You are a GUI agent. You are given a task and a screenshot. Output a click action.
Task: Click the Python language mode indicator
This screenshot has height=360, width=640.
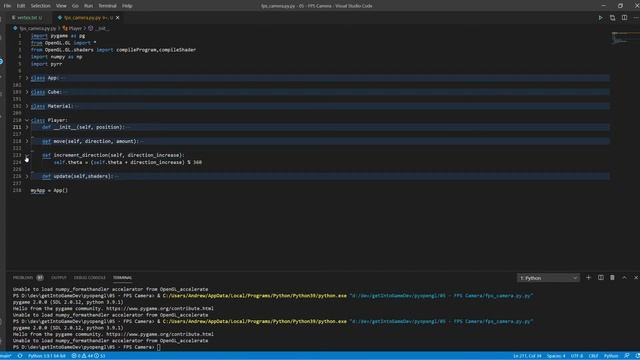tap(611, 356)
